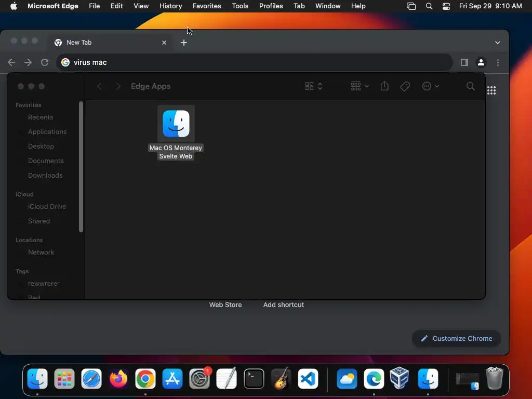Open TextEdit from the dock
Image resolution: width=532 pixels, height=399 pixels.
[x=227, y=379]
